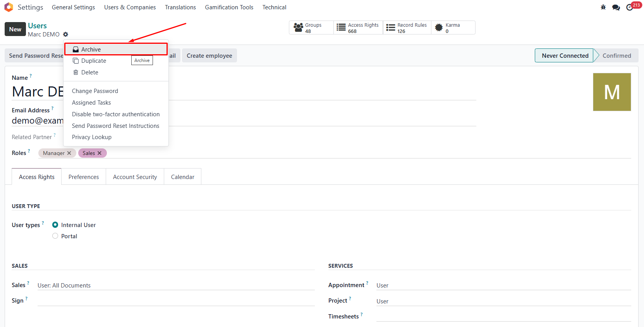Screen dimensions: 644x327
Task: Set the status to Confirmed
Action: [617, 56]
